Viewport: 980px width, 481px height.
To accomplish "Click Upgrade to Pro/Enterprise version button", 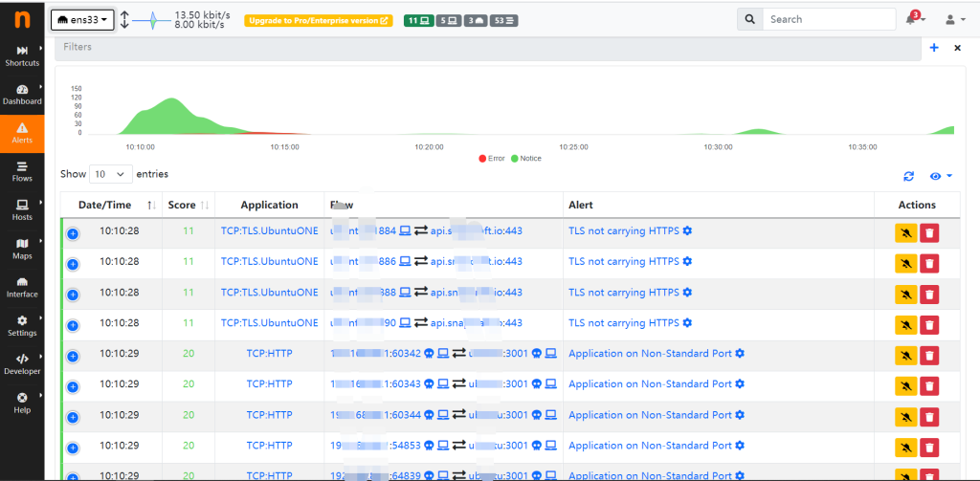I will (319, 20).
